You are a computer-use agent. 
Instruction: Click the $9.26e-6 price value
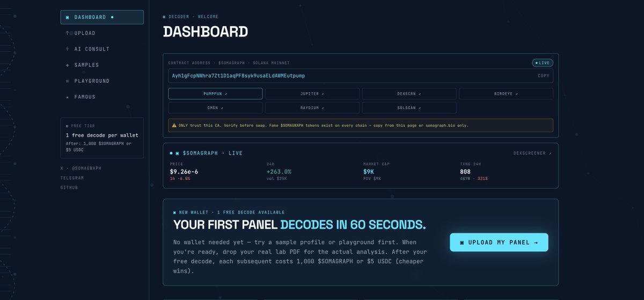[x=184, y=172]
